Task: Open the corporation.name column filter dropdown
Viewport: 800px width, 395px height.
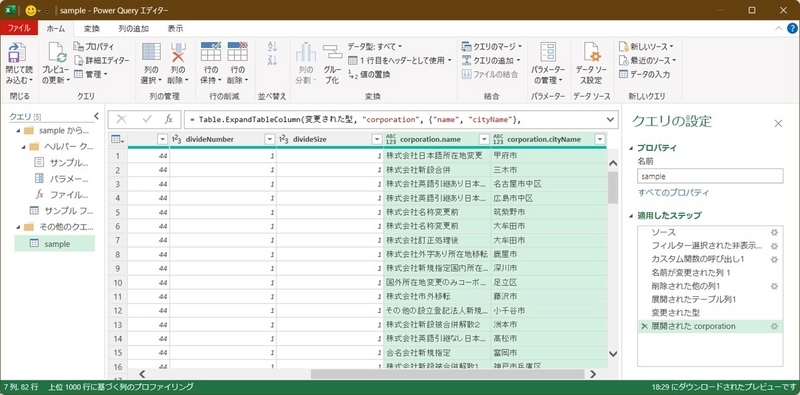Action: pyautogui.click(x=483, y=139)
